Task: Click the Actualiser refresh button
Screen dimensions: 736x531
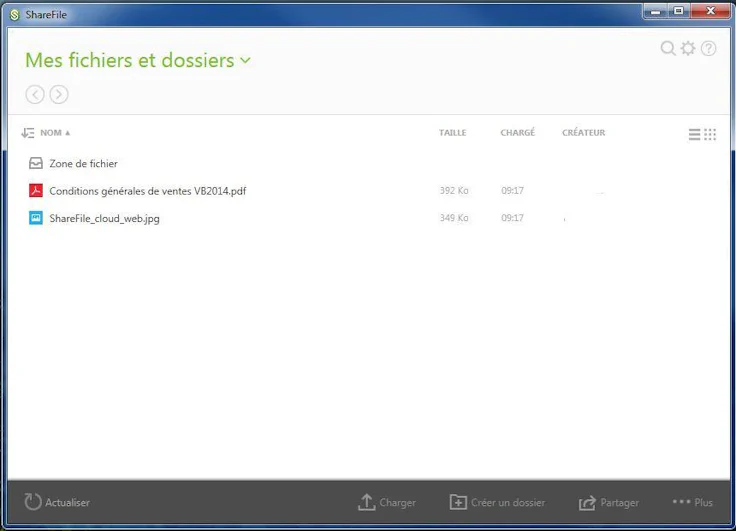Action: pyautogui.click(x=57, y=502)
